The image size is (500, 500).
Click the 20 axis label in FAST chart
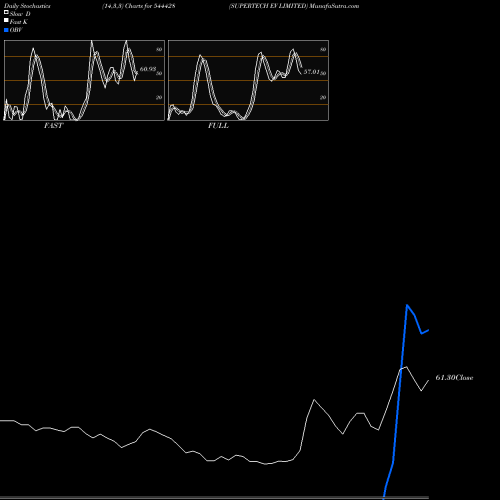[159, 97]
